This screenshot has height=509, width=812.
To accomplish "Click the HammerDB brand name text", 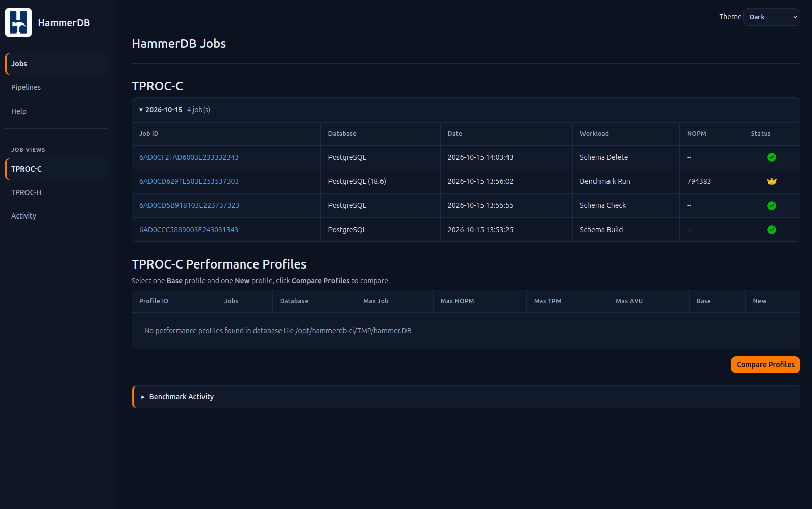I will pos(64,22).
